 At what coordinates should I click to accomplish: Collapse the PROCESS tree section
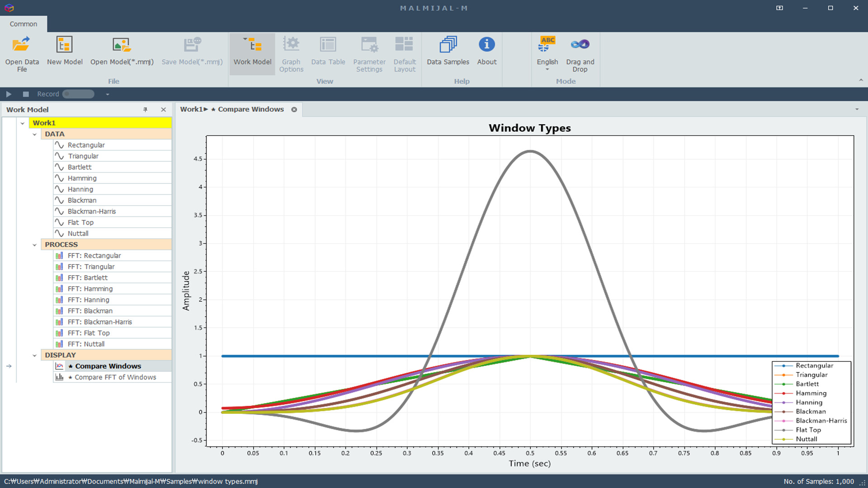pyautogui.click(x=35, y=245)
